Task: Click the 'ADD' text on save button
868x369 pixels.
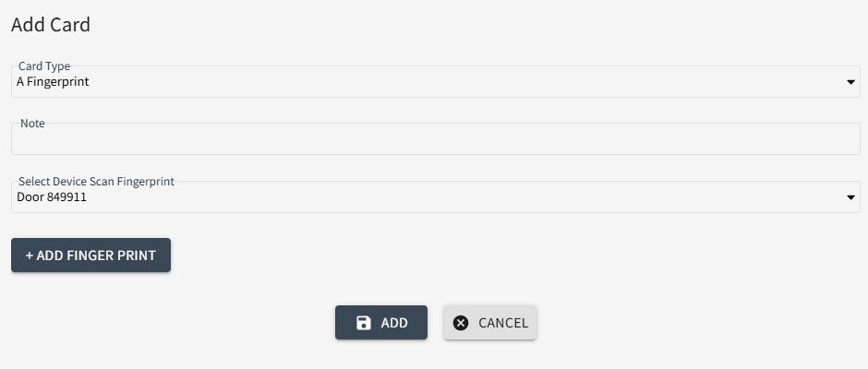Action: click(x=394, y=323)
